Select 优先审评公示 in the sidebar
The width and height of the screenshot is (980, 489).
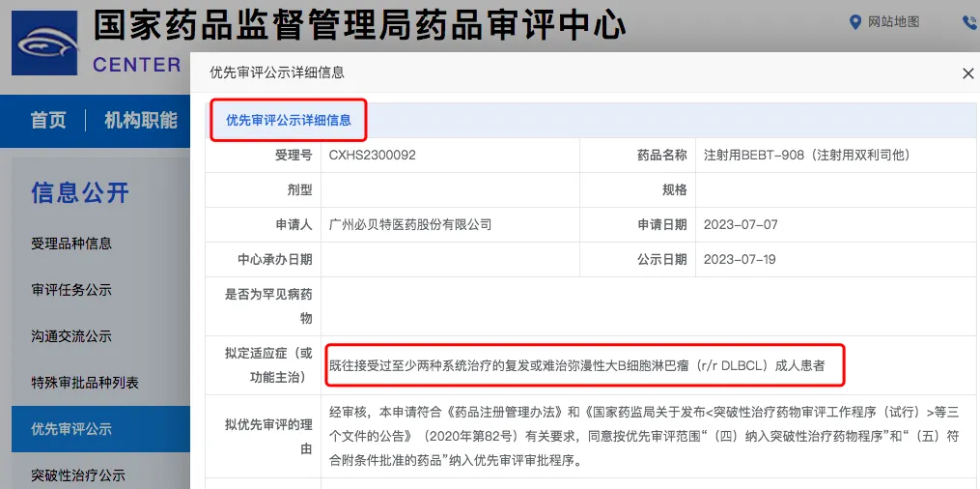pos(100,429)
